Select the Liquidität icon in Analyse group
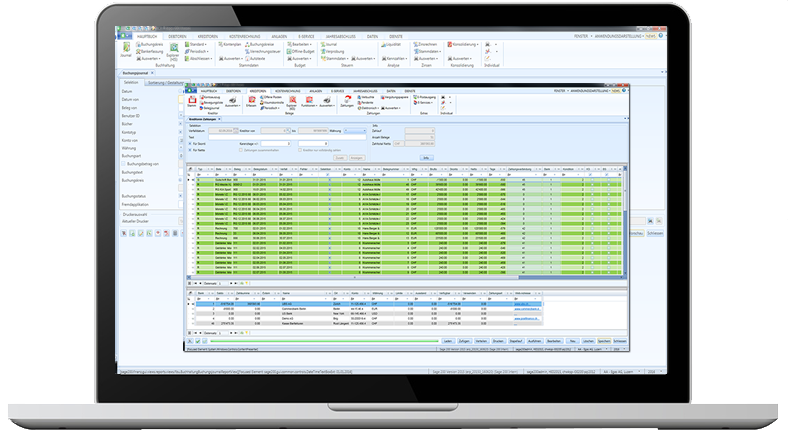 pyautogui.click(x=393, y=45)
